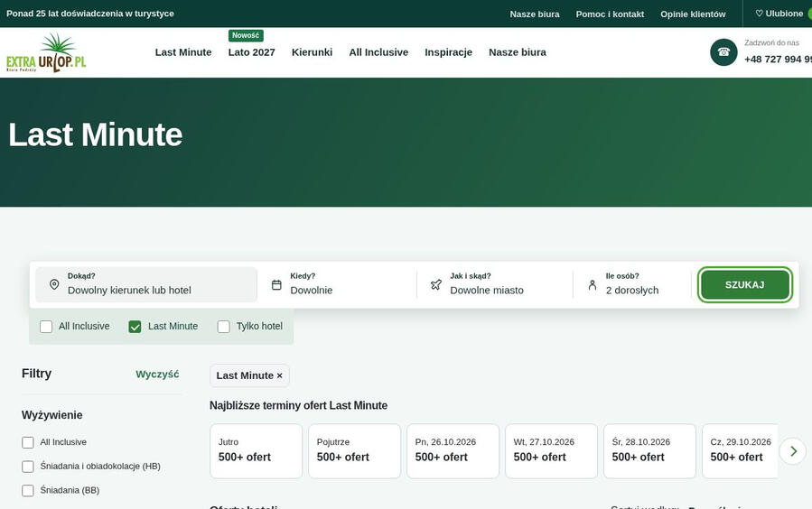The height and width of the screenshot is (509, 812).
Task: Click the calendar icon in Kiedy field
Action: [x=276, y=284]
